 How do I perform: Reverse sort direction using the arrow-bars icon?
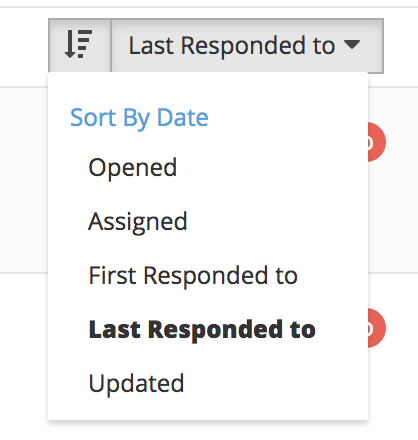[x=80, y=45]
